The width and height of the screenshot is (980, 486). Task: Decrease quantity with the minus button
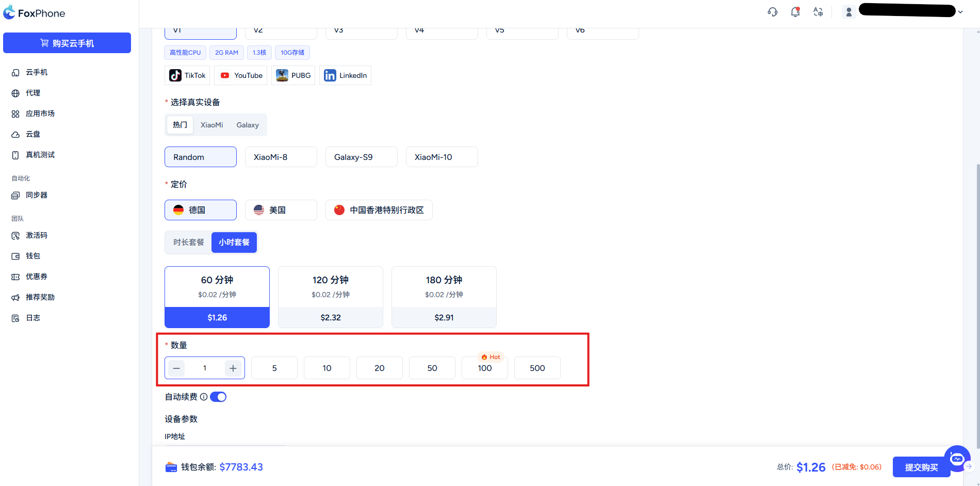[x=176, y=368]
